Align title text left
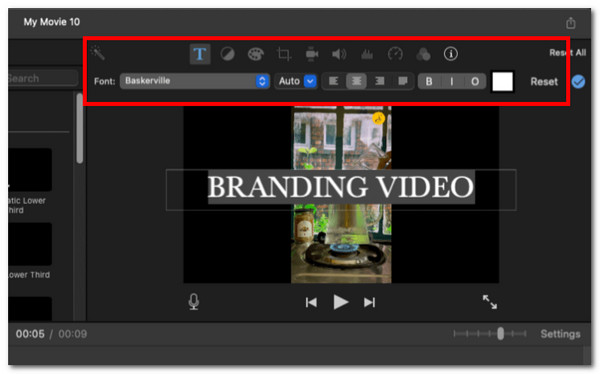This screenshot has width=600, height=374. click(334, 81)
